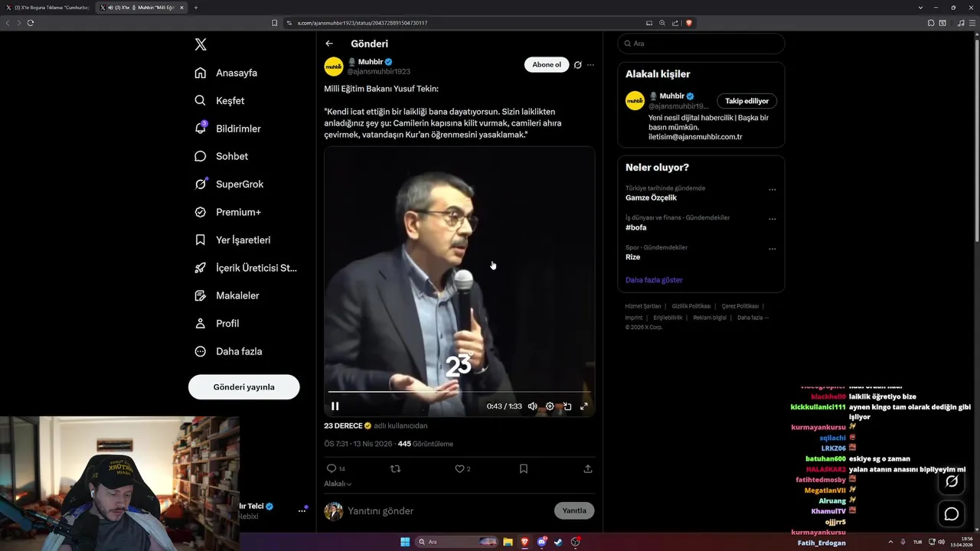Viewport: 980px width, 551px height.
Task: Click the Gönderi yayınla button
Action: (x=243, y=387)
